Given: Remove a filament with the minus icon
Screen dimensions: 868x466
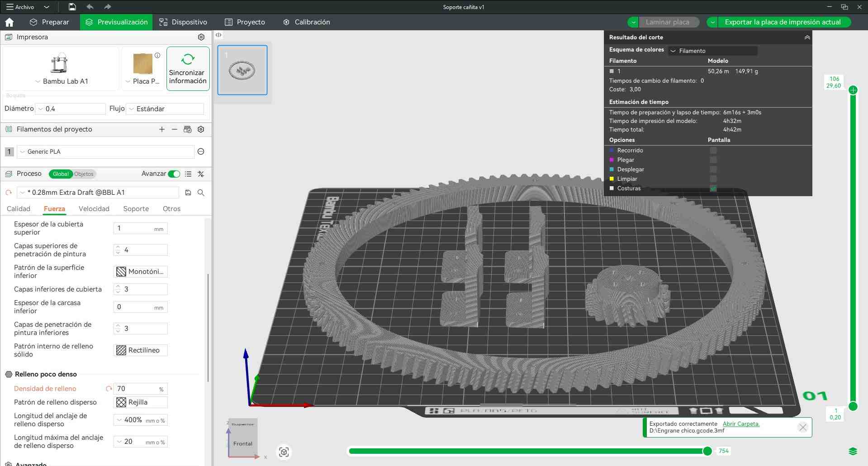Looking at the screenshot, I should (x=175, y=129).
